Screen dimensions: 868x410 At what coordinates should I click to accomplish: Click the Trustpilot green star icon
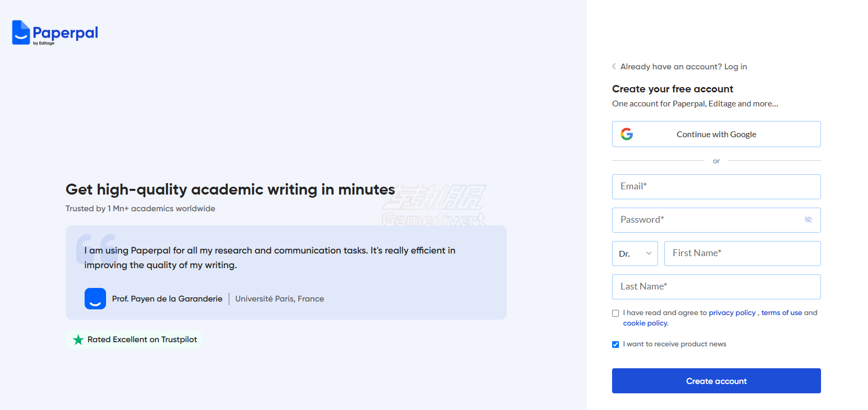click(78, 340)
